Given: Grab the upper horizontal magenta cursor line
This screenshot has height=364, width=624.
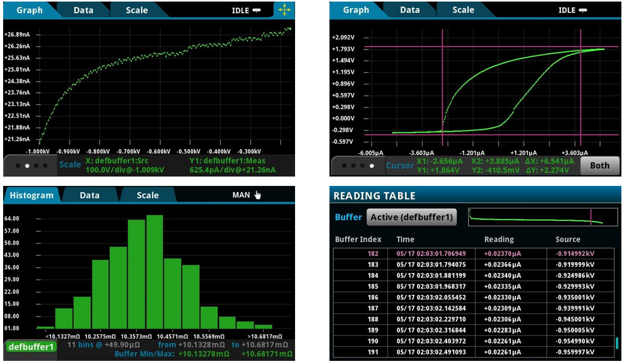Looking at the screenshot, I should pos(492,47).
